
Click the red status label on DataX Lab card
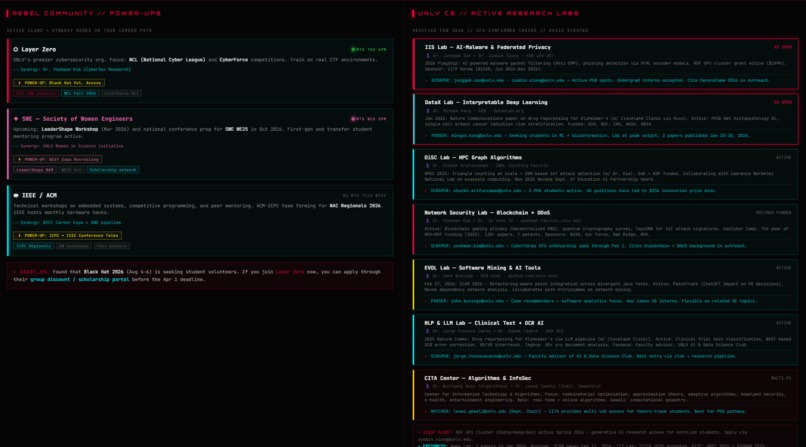783,102
